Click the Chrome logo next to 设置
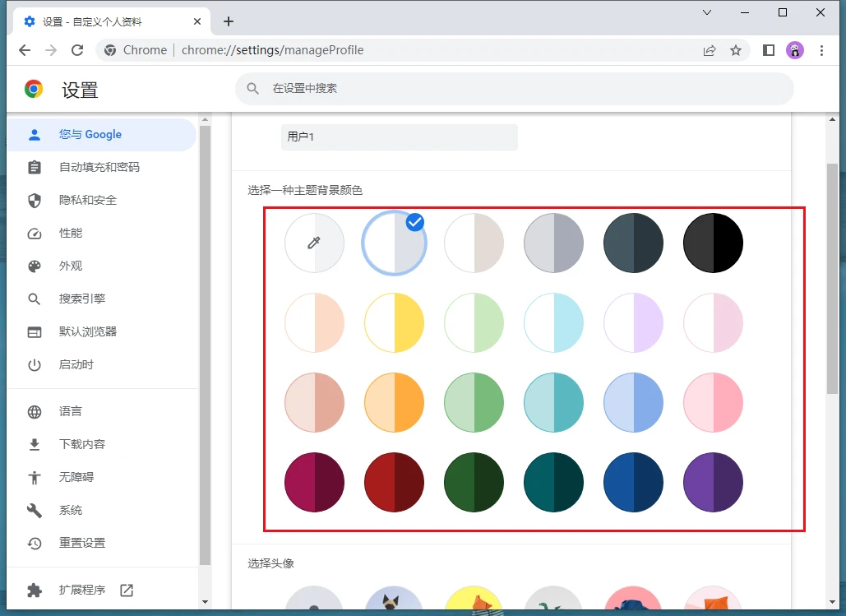Viewport: 846px width, 616px height. (34, 89)
